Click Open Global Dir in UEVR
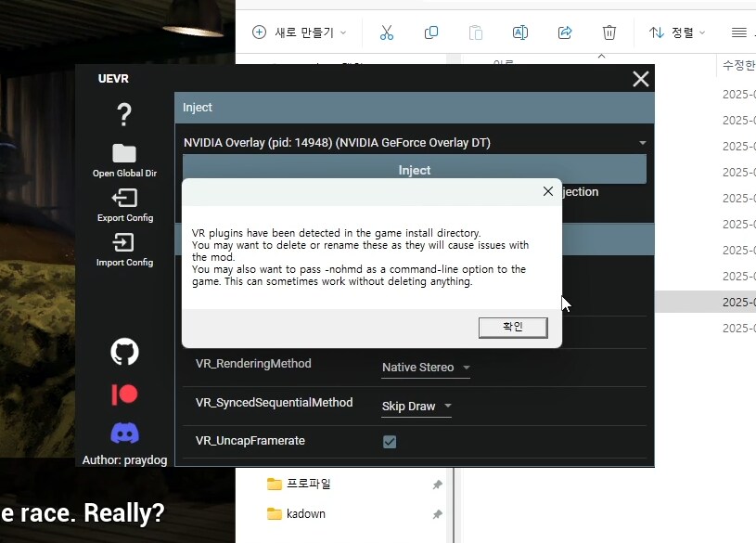Screen dimensions: 756x543 tap(123, 151)
